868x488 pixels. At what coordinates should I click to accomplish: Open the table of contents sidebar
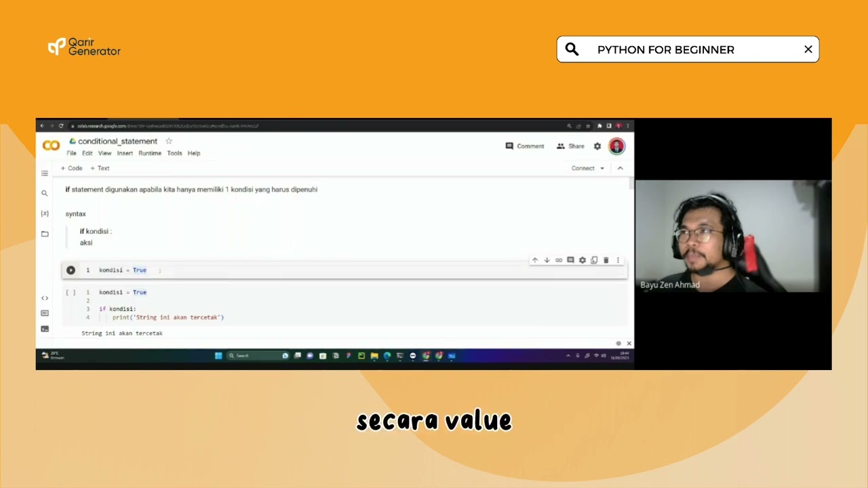coord(45,173)
